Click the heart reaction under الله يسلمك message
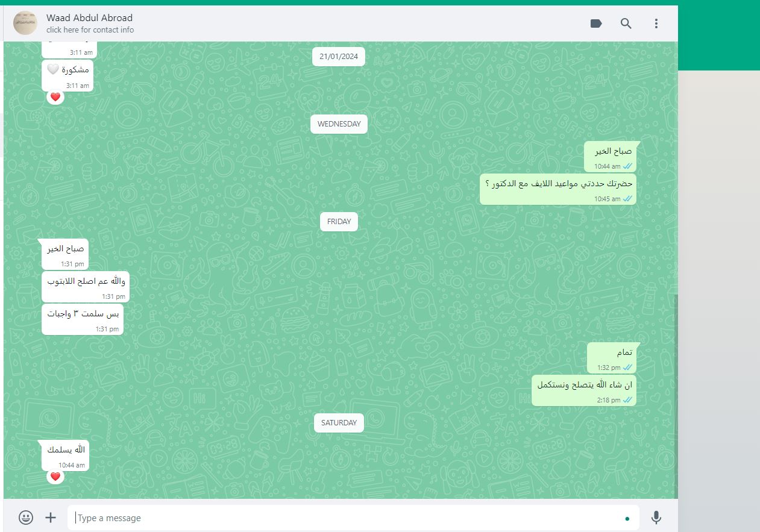This screenshot has height=532, width=760. [55, 477]
